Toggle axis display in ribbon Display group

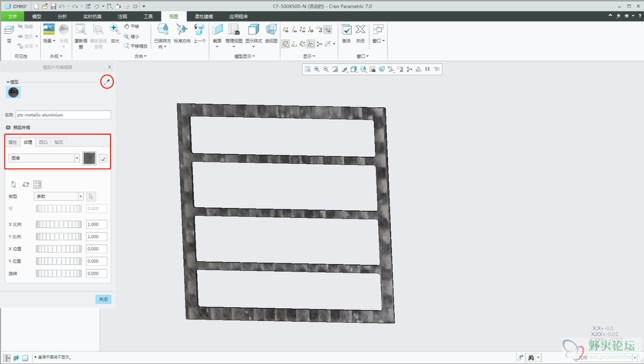[294, 29]
